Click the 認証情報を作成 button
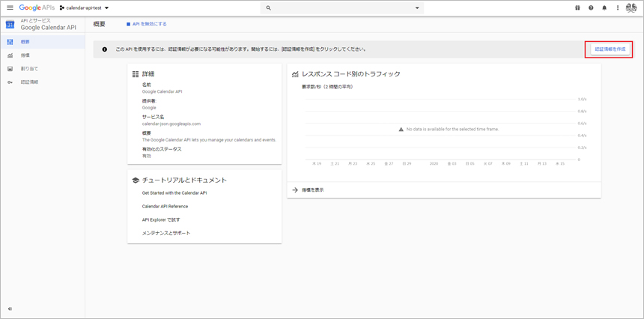644x319 pixels. tap(610, 49)
